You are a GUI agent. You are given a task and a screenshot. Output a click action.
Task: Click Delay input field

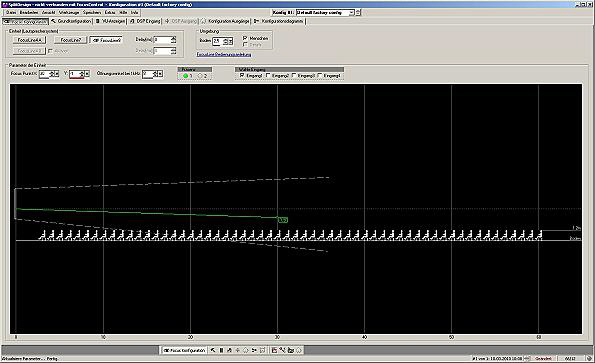[x=162, y=39]
